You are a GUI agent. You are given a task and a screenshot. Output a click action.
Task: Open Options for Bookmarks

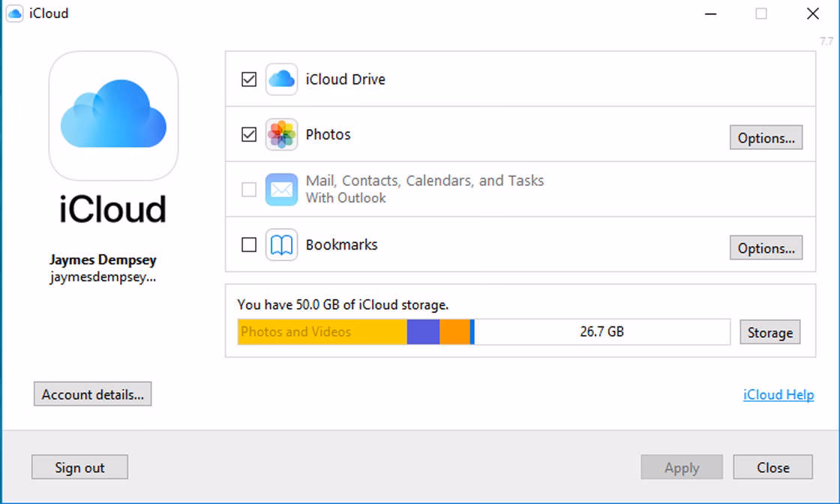(766, 247)
